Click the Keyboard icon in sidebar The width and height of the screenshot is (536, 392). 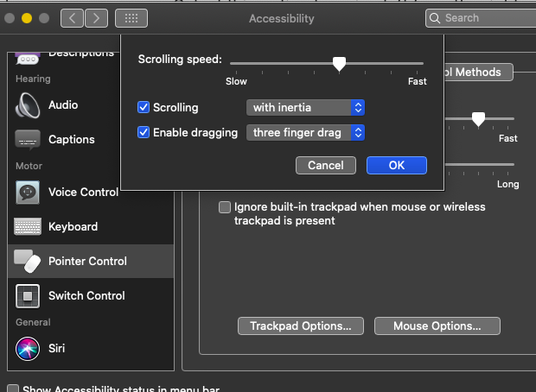[28, 227]
